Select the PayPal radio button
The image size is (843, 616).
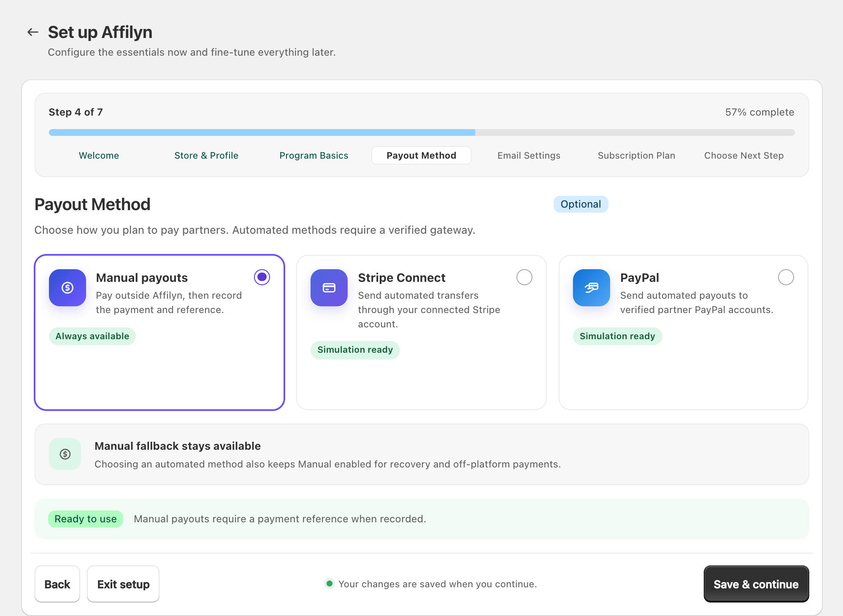click(x=786, y=277)
